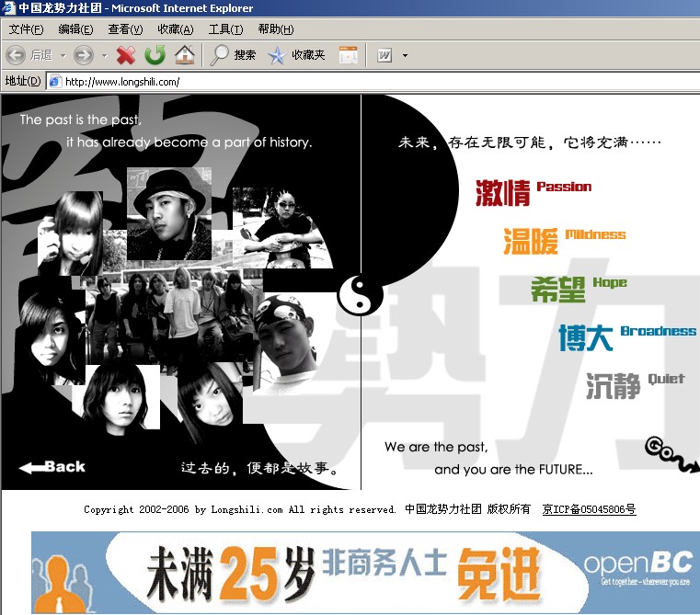Open the 工具(T) Tools menu

point(225,29)
